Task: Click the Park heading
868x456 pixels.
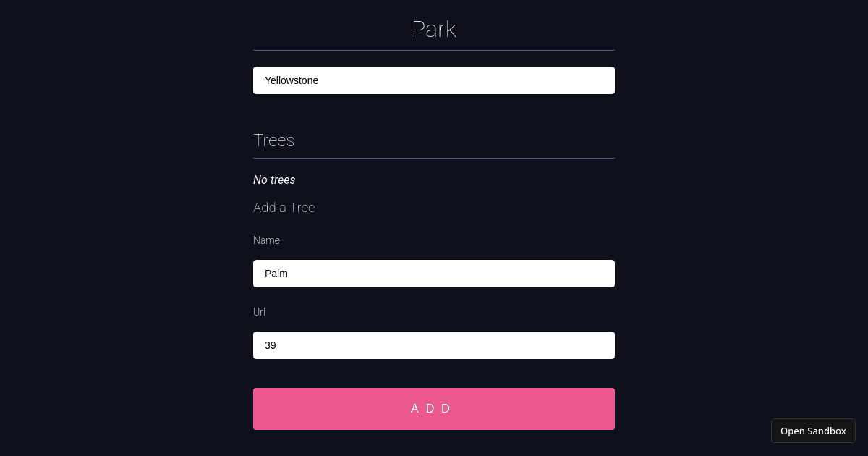Action: pyautogui.click(x=433, y=29)
